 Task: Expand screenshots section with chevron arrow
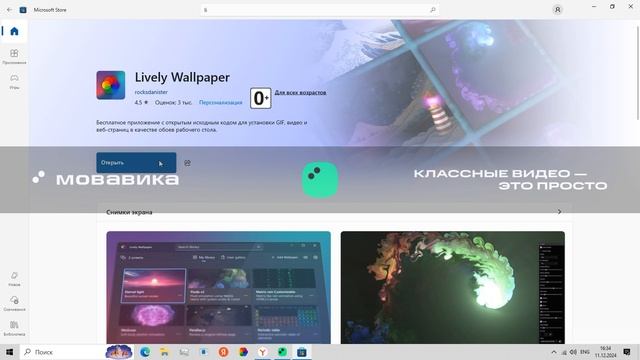click(x=559, y=212)
